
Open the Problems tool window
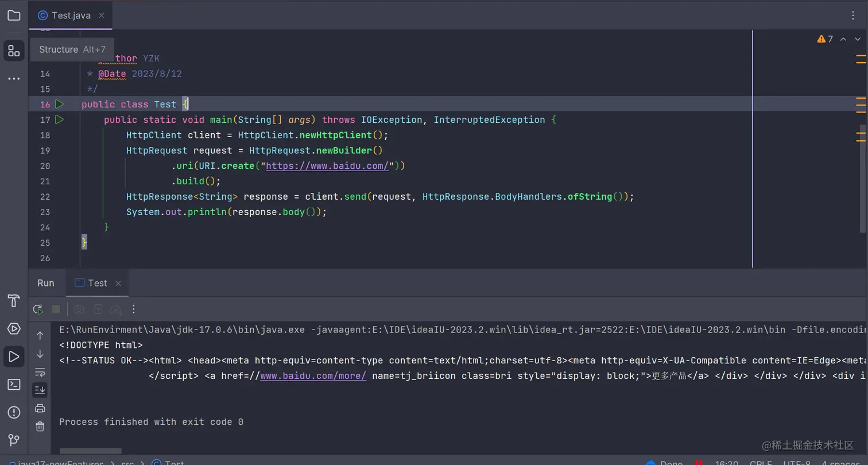tap(14, 412)
